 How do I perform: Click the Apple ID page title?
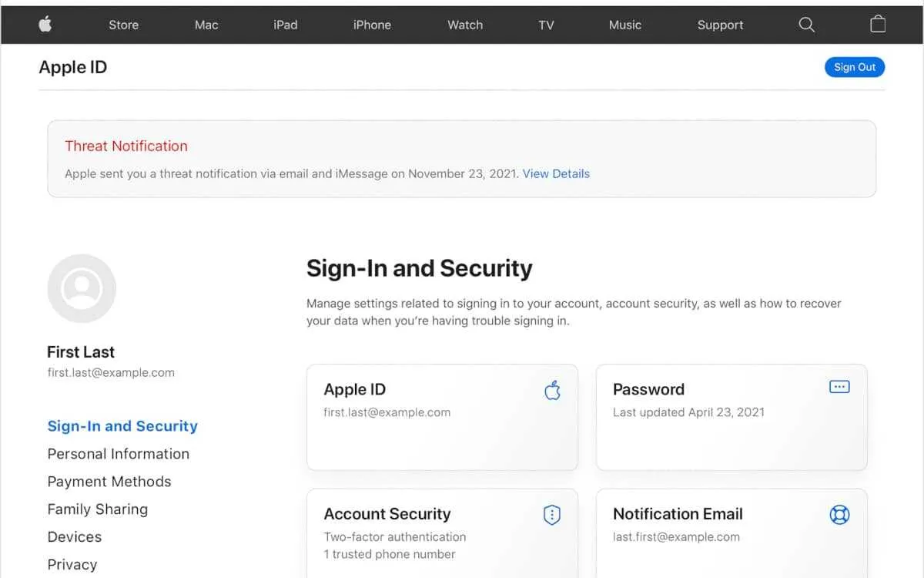point(73,67)
